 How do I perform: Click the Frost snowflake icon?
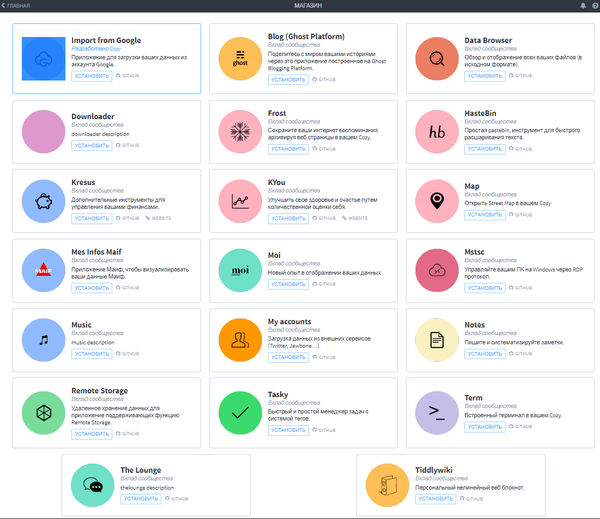[x=240, y=132]
